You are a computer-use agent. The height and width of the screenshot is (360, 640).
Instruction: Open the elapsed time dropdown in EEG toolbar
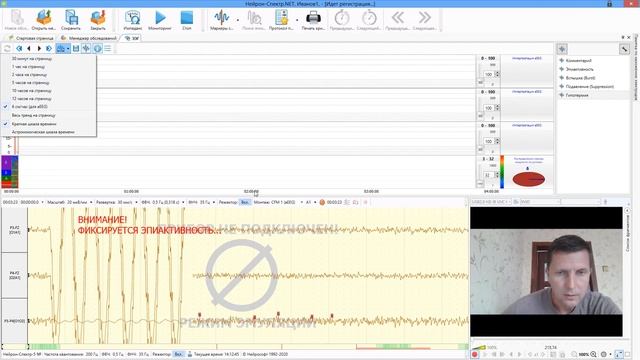click(42, 202)
